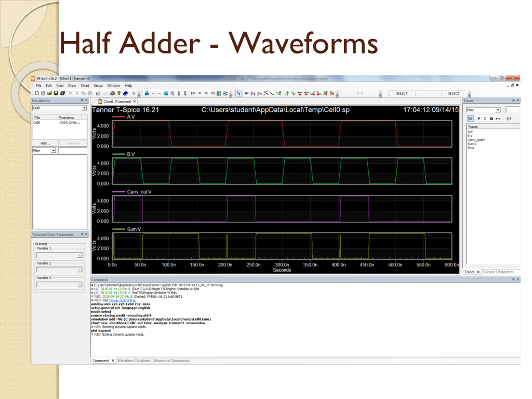Open the Edit menu
532x399 pixels.
[x=49, y=85]
